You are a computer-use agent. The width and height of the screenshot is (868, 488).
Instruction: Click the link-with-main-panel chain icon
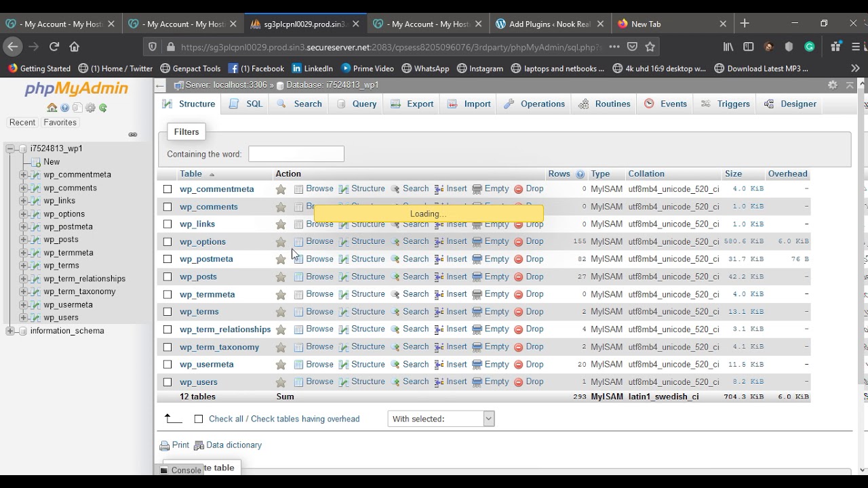click(x=133, y=134)
